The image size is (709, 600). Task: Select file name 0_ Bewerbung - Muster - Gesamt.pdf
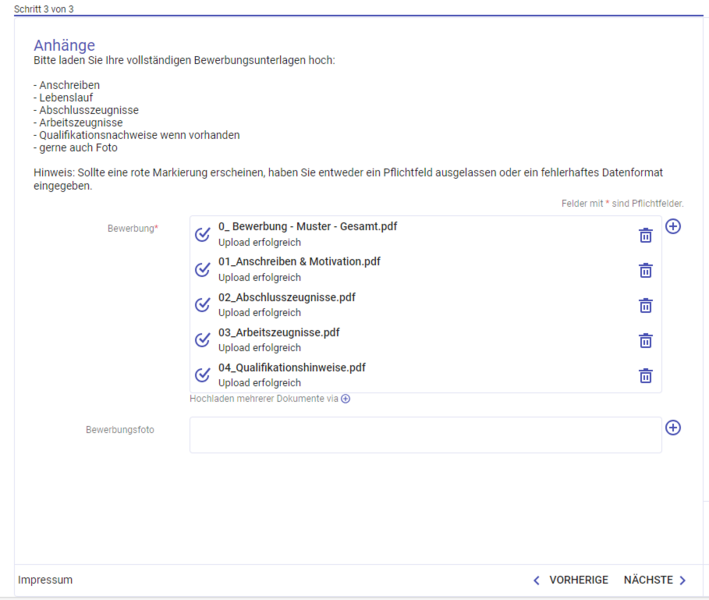click(307, 227)
